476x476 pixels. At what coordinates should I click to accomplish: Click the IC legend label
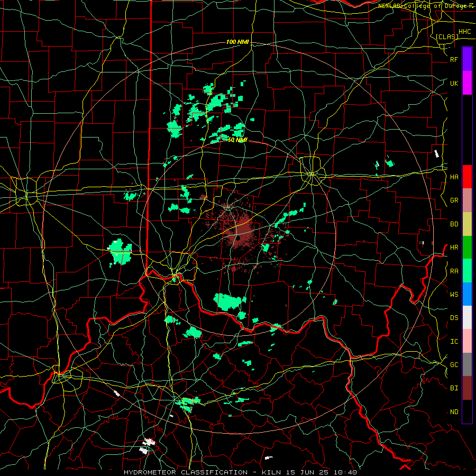tap(454, 341)
